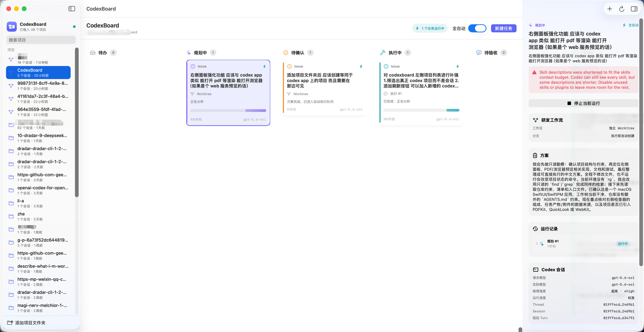Click progress bar on 右侧面板强化功能 card
Viewport: 644px width, 332px height.
pos(228,110)
